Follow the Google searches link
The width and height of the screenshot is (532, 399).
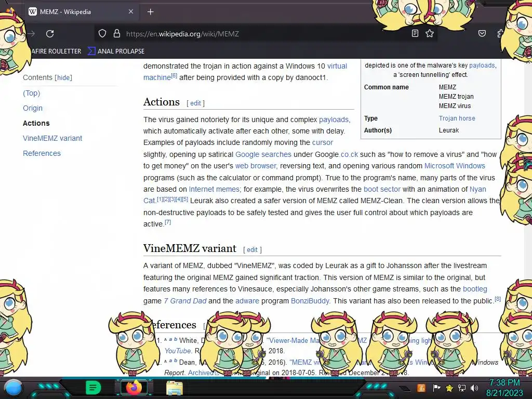coord(263,154)
